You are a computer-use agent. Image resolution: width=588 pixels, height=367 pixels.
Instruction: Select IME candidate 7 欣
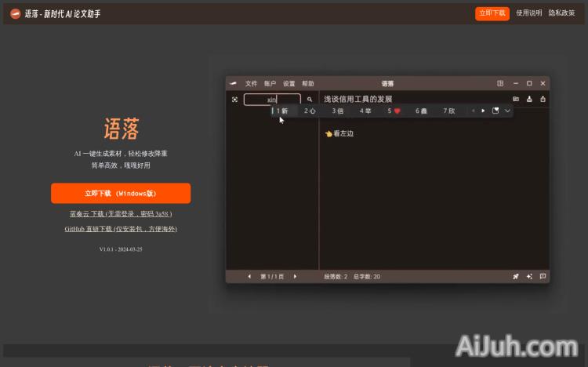[449, 111]
